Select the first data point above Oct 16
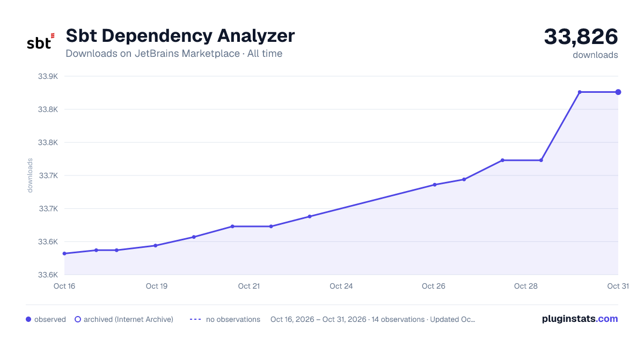Viewport: 644px width, 338px height. 64,253
